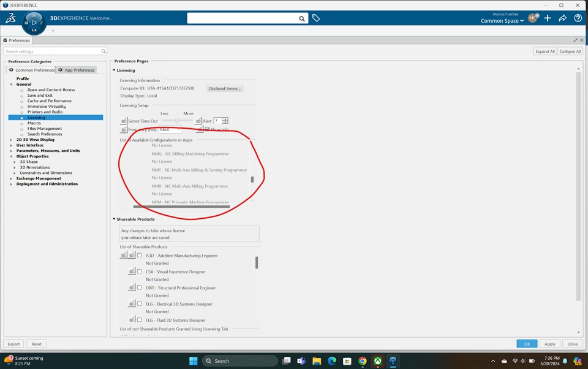Select Profile in the preference tree

coord(23,79)
